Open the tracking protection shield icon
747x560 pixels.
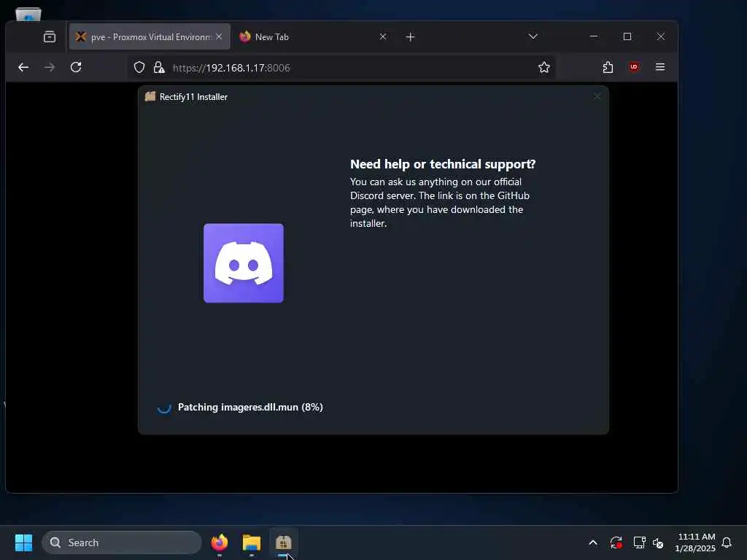click(x=139, y=68)
